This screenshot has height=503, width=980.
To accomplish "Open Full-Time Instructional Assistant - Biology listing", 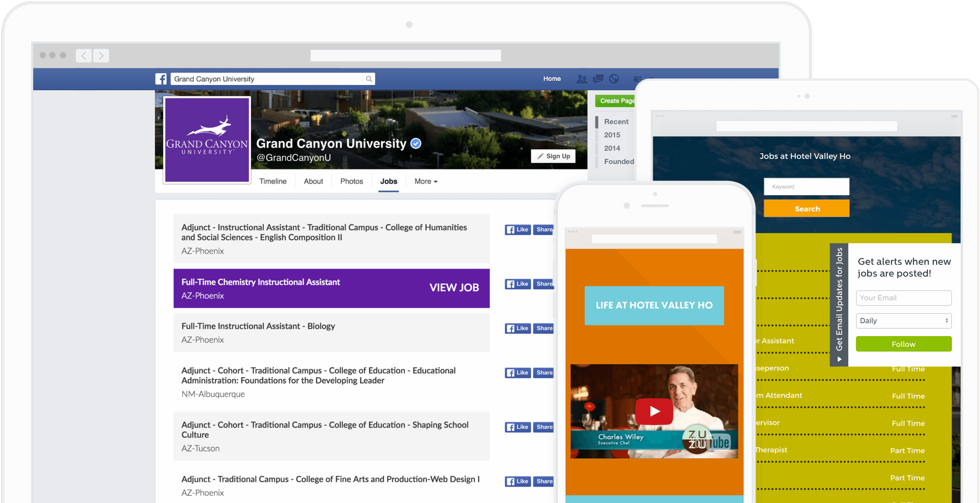I will click(331, 332).
